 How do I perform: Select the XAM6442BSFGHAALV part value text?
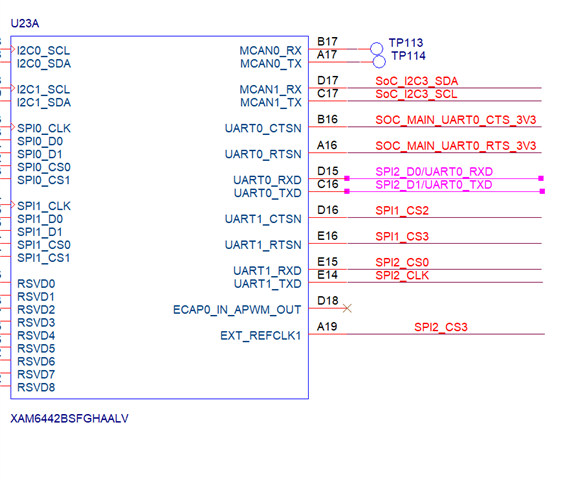click(69, 418)
